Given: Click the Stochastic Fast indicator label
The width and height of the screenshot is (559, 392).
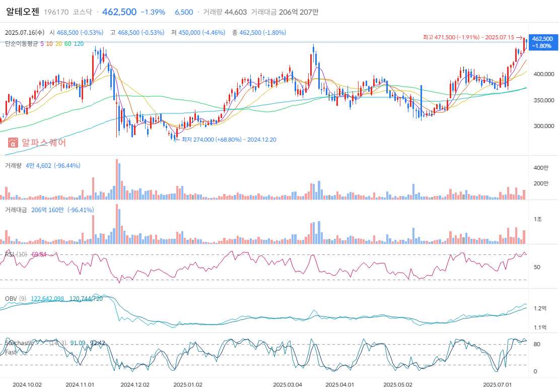Looking at the screenshot, I should tap(19, 347).
